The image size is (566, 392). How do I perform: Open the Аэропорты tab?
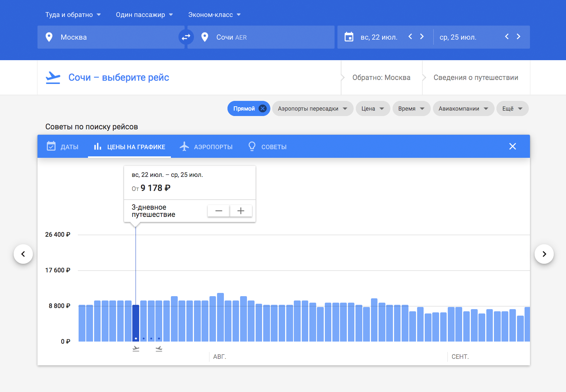coord(206,147)
